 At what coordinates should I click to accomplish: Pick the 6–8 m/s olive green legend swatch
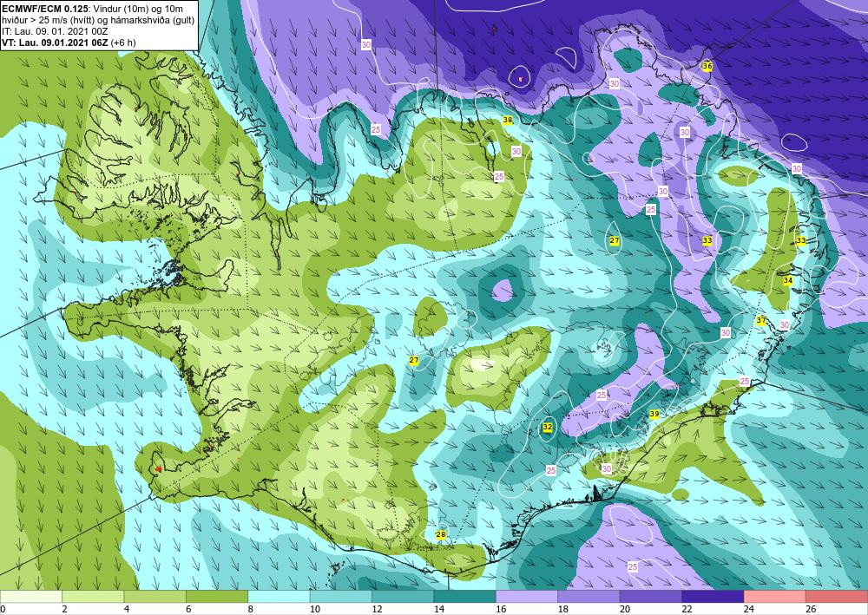point(217,596)
